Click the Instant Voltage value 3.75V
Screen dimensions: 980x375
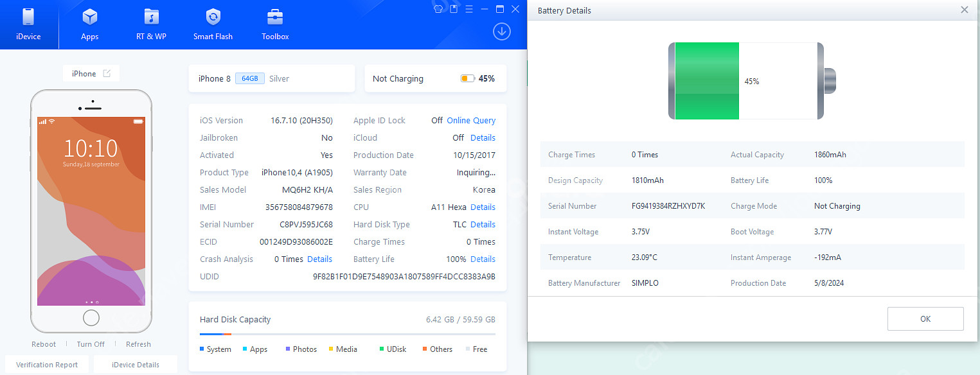pyautogui.click(x=641, y=232)
